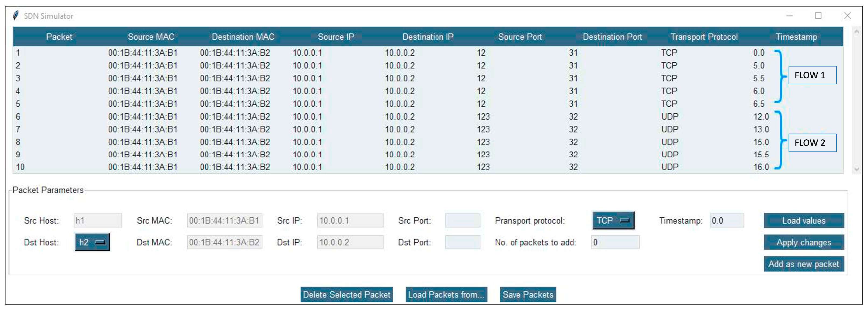Click the Load values button
The height and width of the screenshot is (311, 868).
(803, 221)
